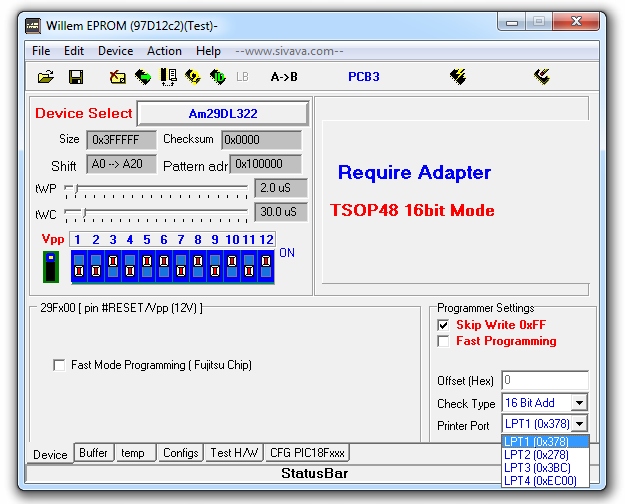Image resolution: width=626 pixels, height=504 pixels.
Task: Select LPT2 (0x278) printer port
Action: [545, 454]
